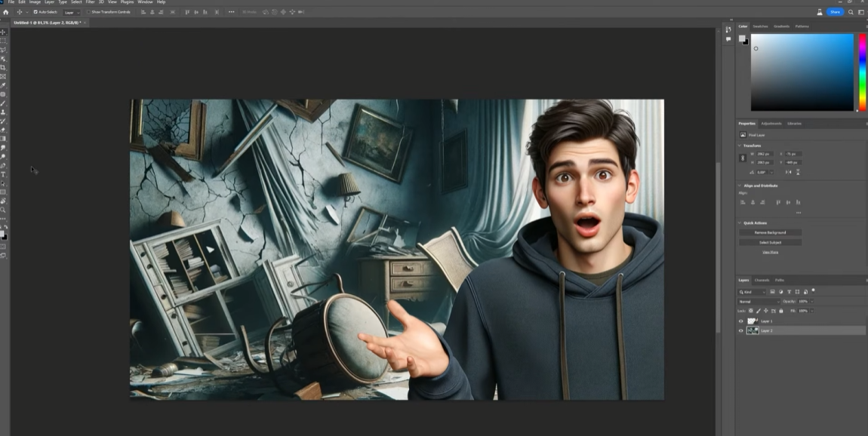This screenshot has width=868, height=436.
Task: Collapse the Align and Distribute section
Action: [x=740, y=186]
